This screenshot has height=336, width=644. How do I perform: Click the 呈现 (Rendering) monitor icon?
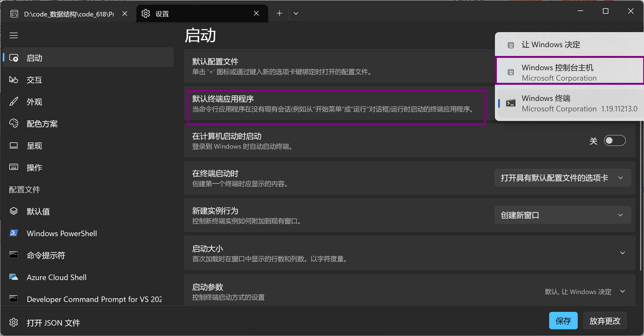[x=14, y=146]
